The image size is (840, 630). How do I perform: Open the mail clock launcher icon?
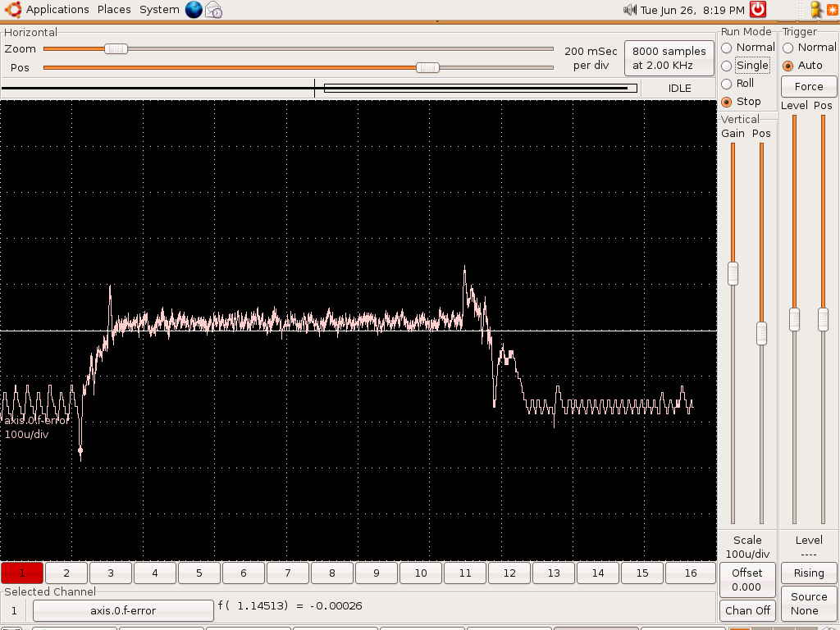(214, 10)
